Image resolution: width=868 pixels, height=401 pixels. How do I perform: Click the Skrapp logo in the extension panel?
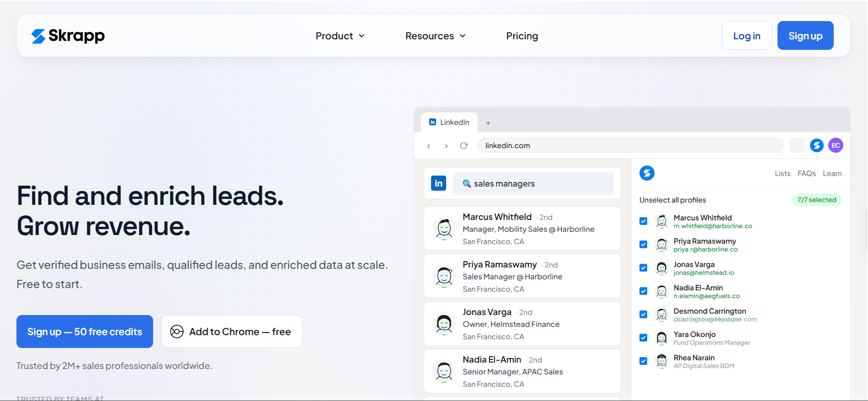647,173
